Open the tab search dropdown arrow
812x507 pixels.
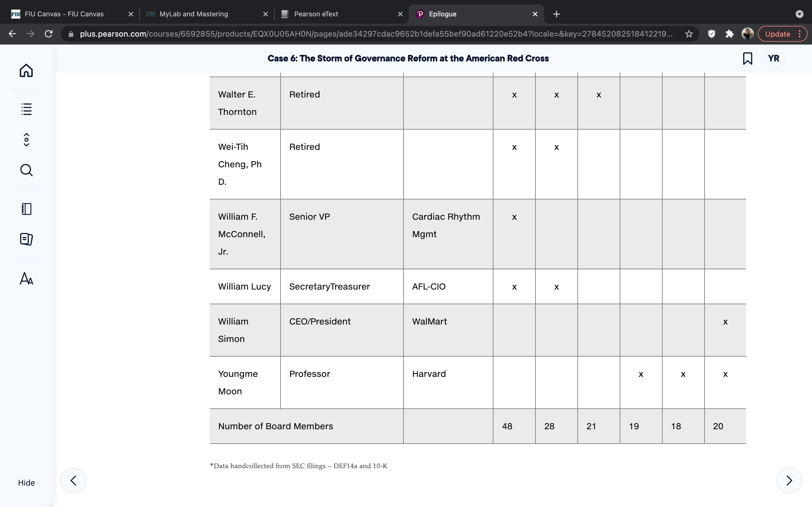tap(800, 14)
